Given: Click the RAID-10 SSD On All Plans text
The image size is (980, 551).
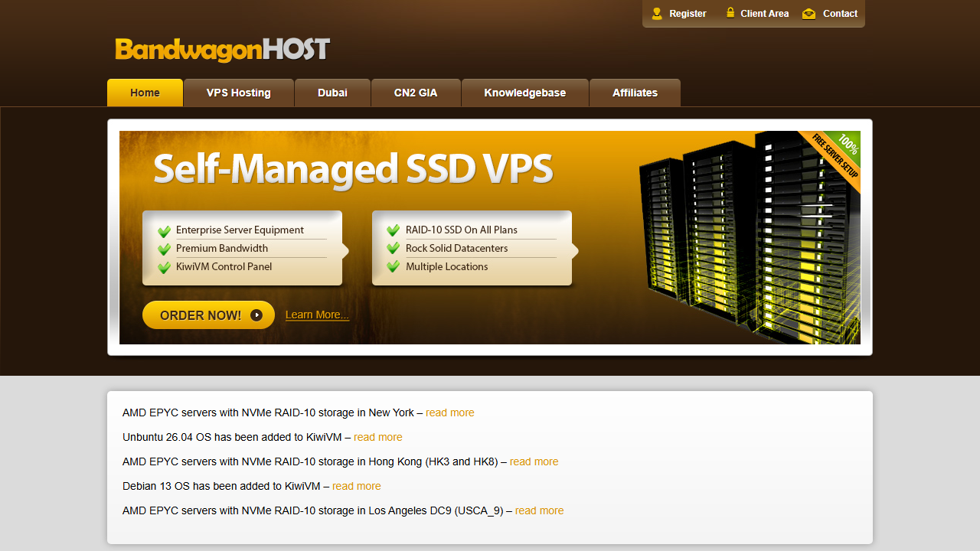Looking at the screenshot, I should click(462, 230).
